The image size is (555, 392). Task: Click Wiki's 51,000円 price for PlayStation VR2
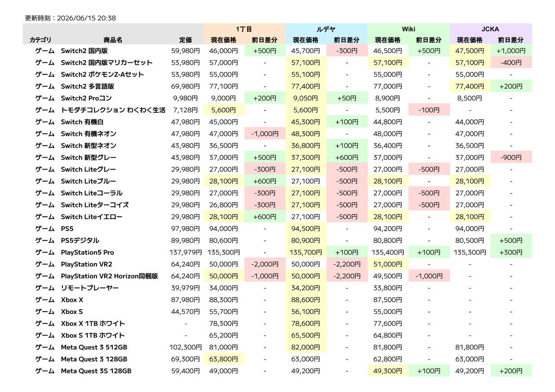[x=388, y=264]
